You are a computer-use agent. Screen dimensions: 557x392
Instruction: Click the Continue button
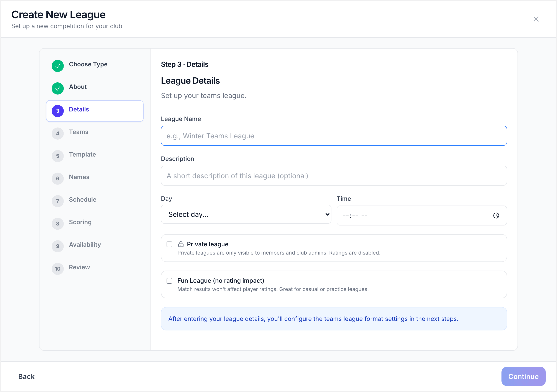pyautogui.click(x=523, y=376)
